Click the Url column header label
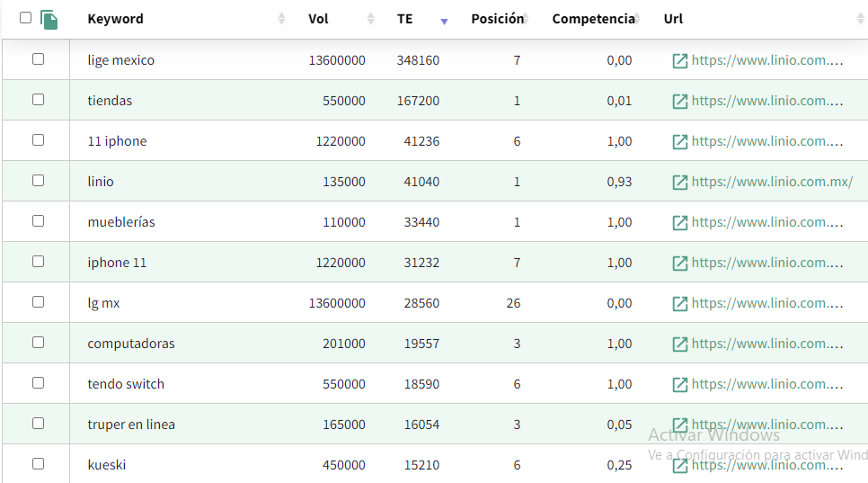This screenshot has height=483, width=868. coord(673,19)
